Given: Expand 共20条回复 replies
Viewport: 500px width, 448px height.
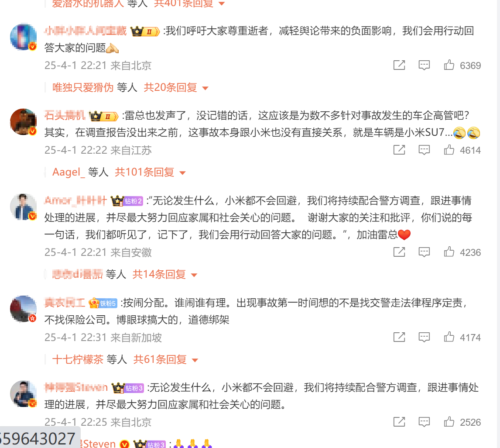Looking at the screenshot, I should coord(176,87).
